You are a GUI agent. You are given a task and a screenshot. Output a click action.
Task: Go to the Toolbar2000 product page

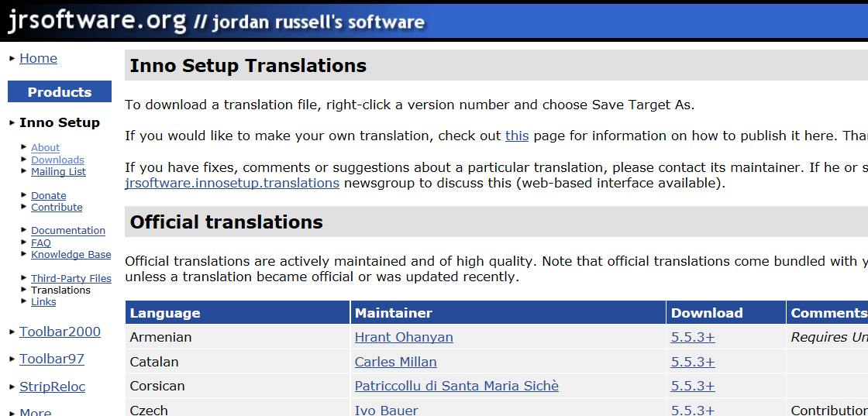click(60, 332)
